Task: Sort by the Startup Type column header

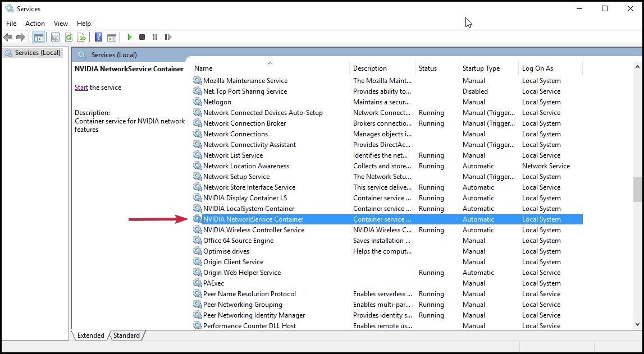Action: tap(481, 68)
